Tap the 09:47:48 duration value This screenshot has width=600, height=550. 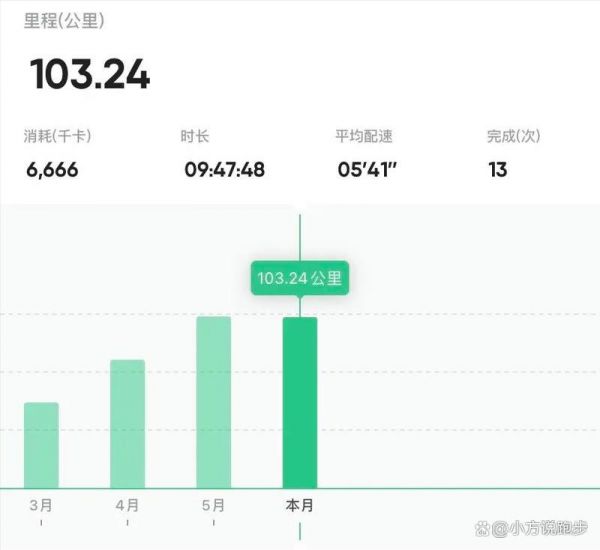pos(225,170)
